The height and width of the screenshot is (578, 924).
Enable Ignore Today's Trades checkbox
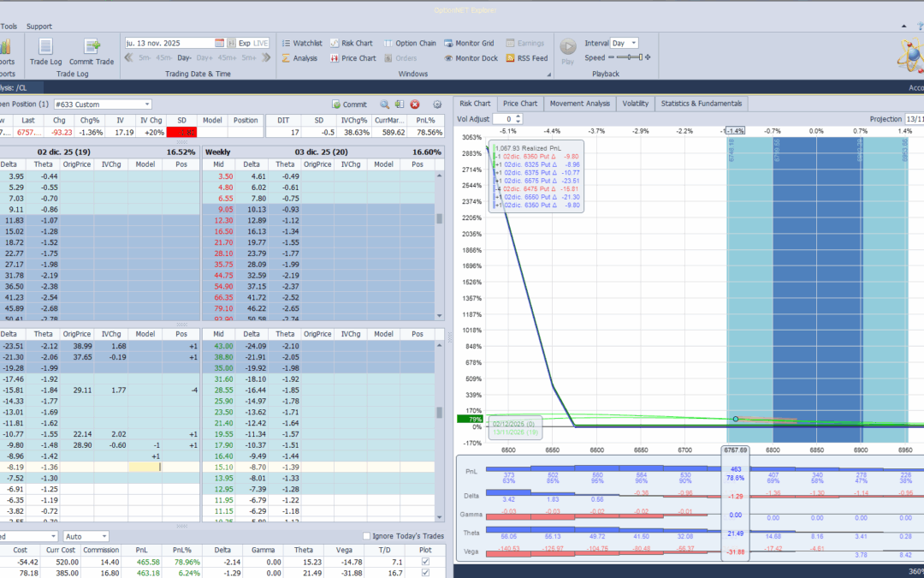pyautogui.click(x=367, y=537)
